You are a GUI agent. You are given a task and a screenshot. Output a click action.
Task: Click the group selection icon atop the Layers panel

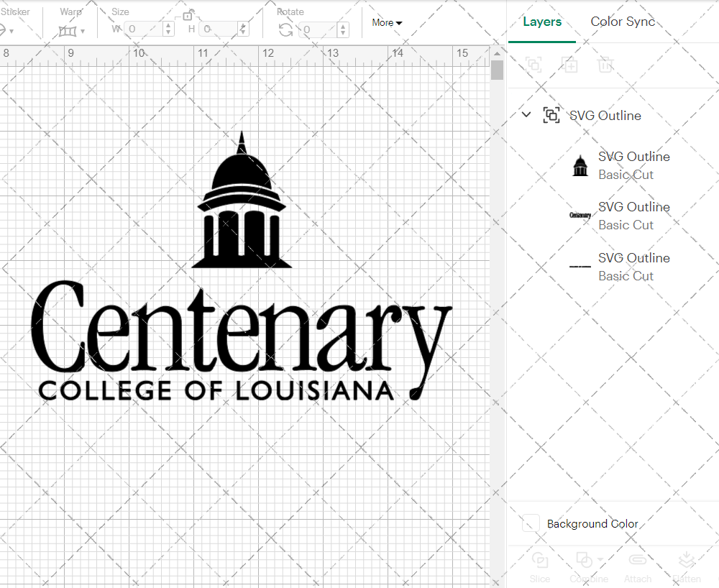533,65
